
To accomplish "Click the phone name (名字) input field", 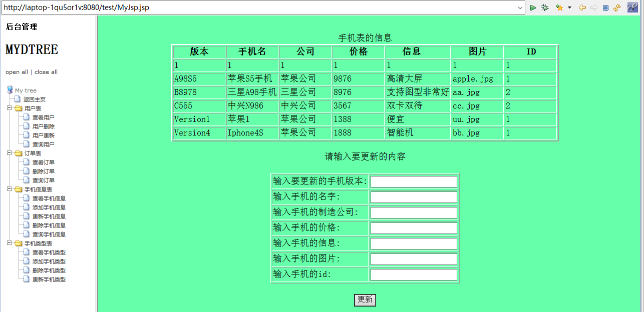I will click(414, 197).
